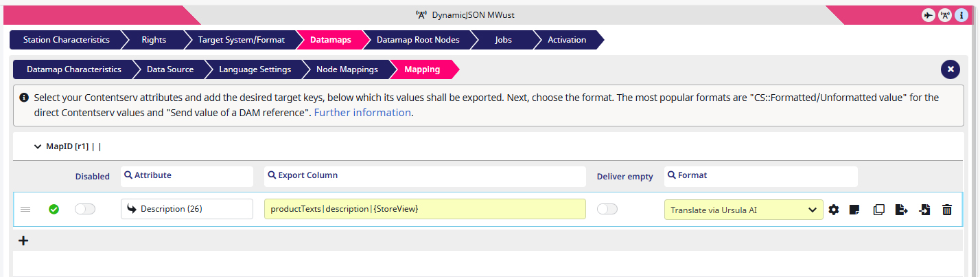The width and height of the screenshot is (980, 277).
Task: Open the info icon in the header
Action: 961,15
